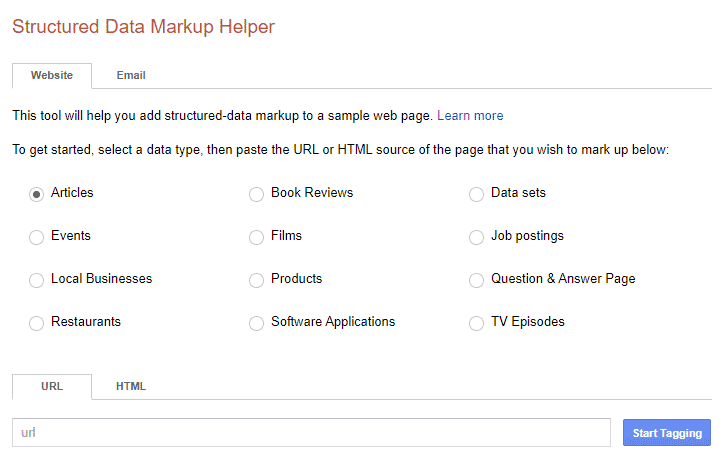Pick the Events data type
This screenshot has width=728, height=465.
[x=36, y=237]
